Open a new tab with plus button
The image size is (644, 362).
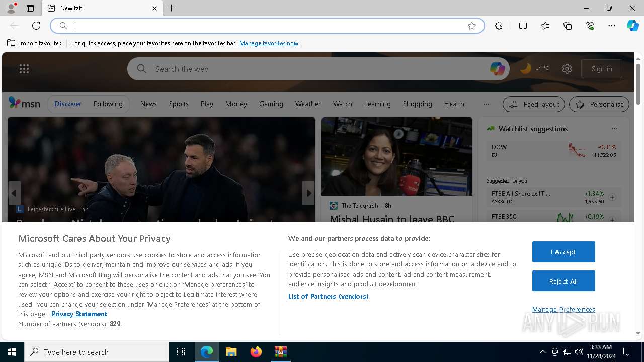(x=172, y=8)
